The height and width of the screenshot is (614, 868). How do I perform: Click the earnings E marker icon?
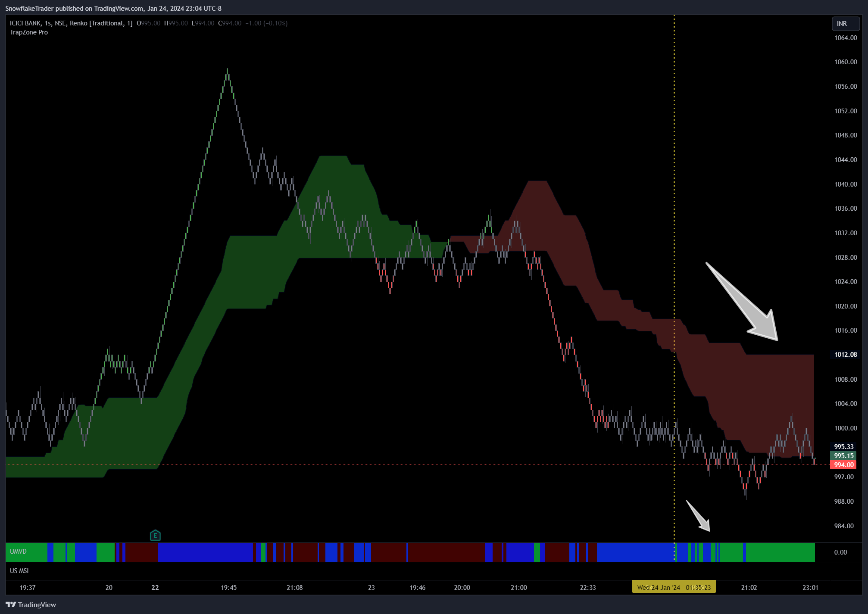[x=155, y=535]
